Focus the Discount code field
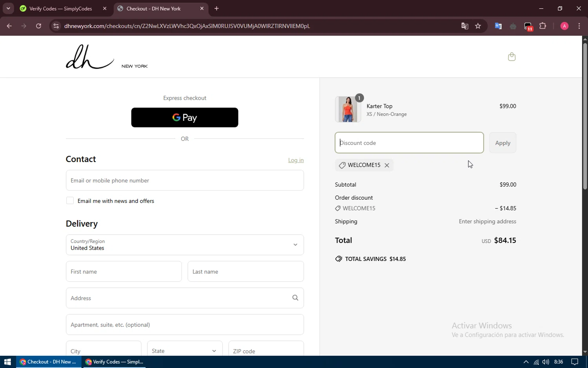588x368 pixels. pyautogui.click(x=409, y=143)
